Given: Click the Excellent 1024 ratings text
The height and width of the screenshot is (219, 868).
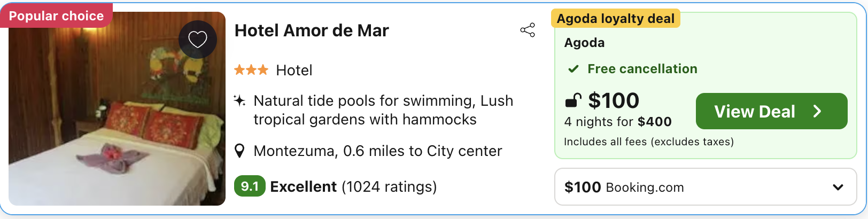Looking at the screenshot, I should pyautogui.click(x=353, y=186).
